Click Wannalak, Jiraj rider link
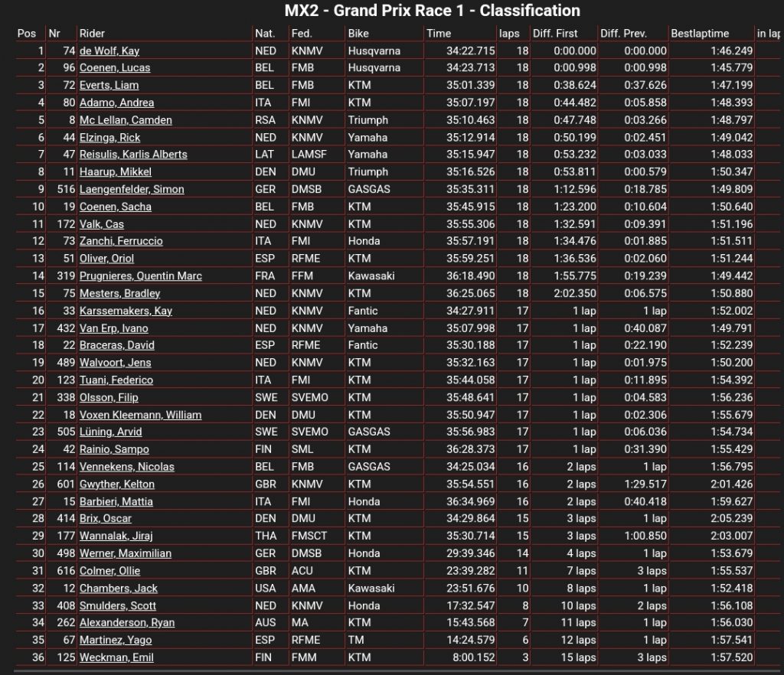Viewport: 784px width, 675px height. pos(116,536)
